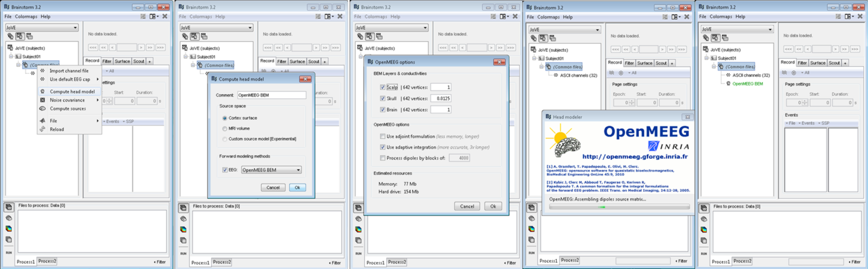Click the Noise covariance menu icon
868x269 pixels.
tap(42, 100)
